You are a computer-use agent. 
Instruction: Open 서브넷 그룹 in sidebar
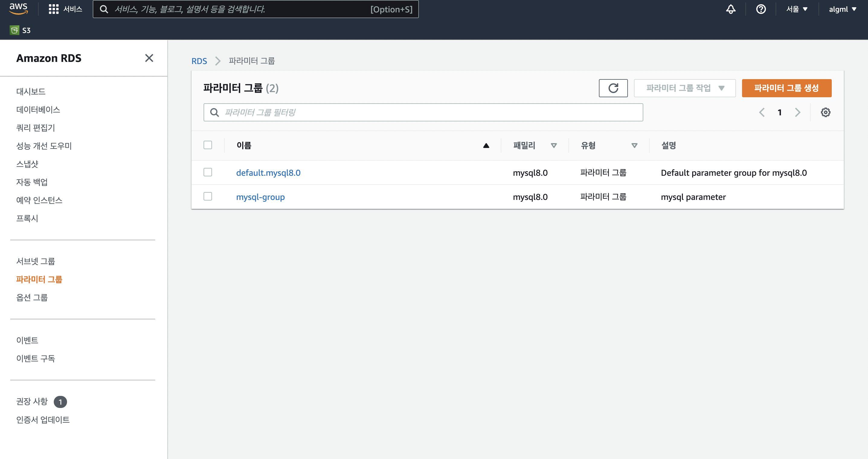[x=35, y=261]
